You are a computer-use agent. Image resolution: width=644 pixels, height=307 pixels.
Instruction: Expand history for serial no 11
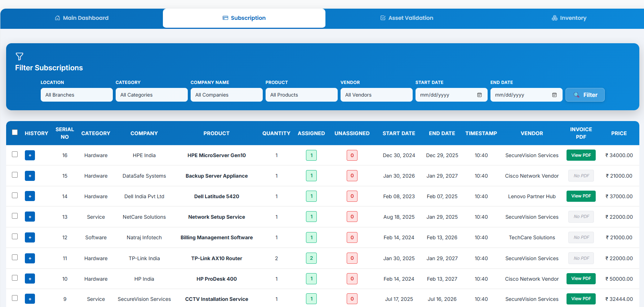30,258
